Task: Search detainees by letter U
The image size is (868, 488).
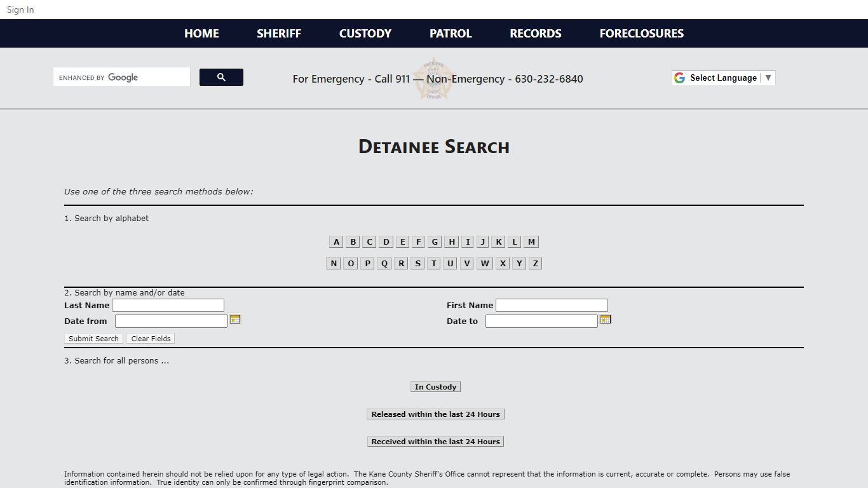Action: click(451, 264)
